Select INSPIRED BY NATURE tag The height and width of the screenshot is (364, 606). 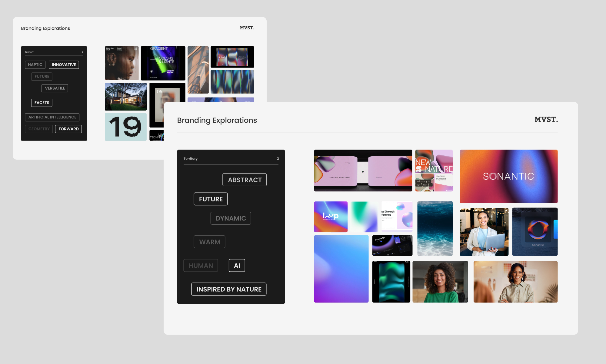(x=229, y=289)
